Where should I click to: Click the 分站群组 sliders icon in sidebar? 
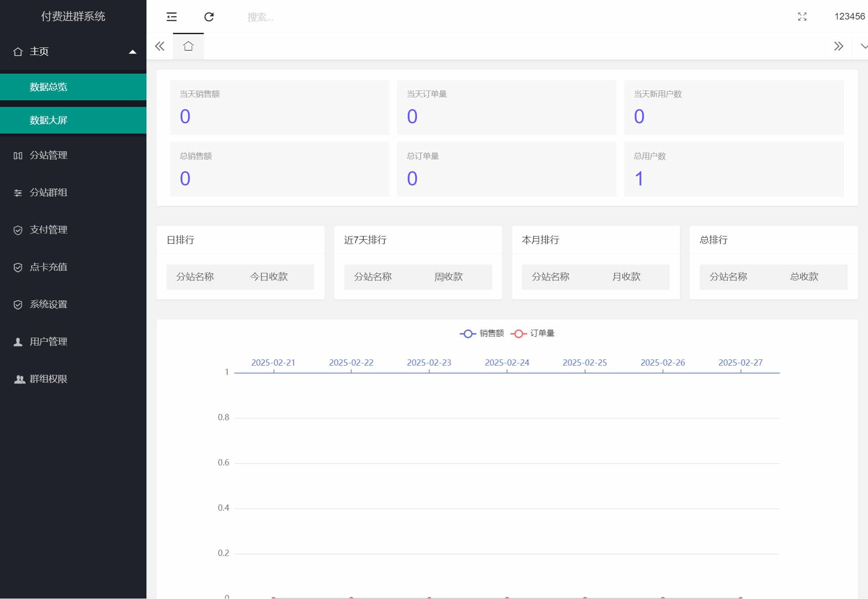(18, 193)
